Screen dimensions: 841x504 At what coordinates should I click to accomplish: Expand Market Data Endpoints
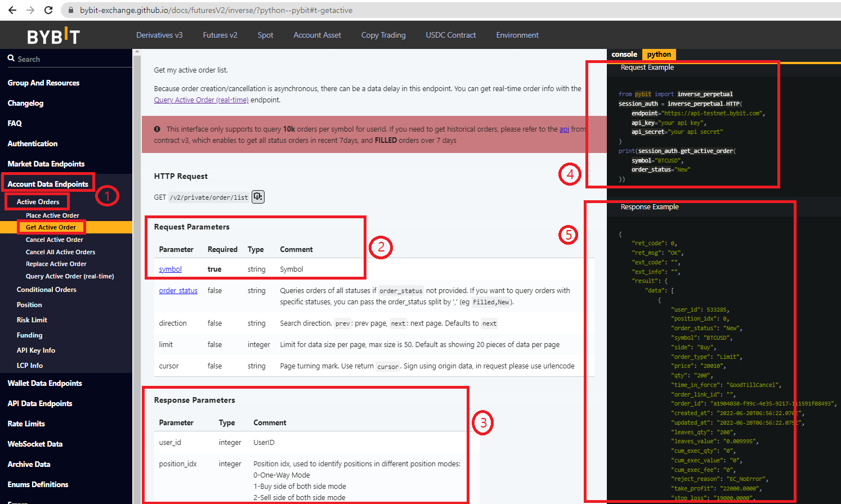pos(46,164)
